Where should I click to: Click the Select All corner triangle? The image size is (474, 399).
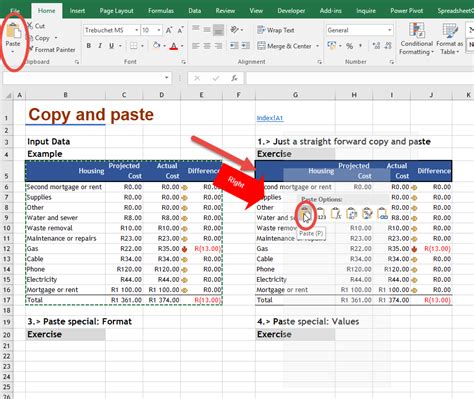coord(8,96)
